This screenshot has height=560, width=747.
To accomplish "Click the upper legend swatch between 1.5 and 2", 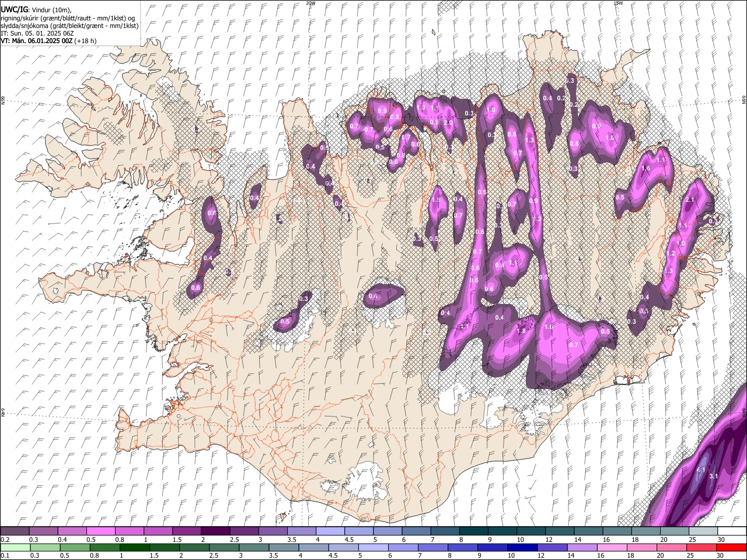I will [x=187, y=531].
